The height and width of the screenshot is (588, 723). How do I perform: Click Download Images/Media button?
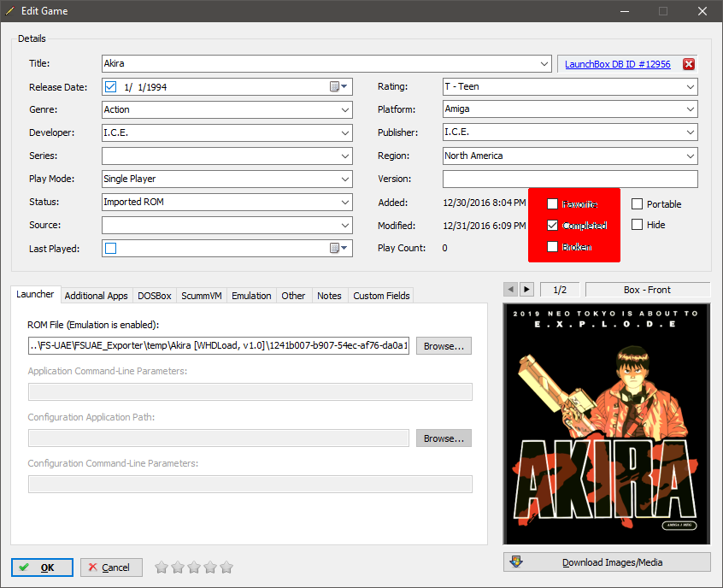[x=607, y=562]
